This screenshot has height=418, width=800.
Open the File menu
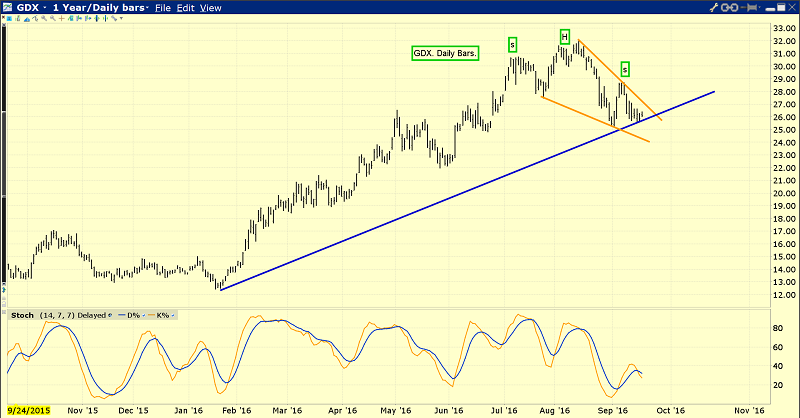click(162, 7)
